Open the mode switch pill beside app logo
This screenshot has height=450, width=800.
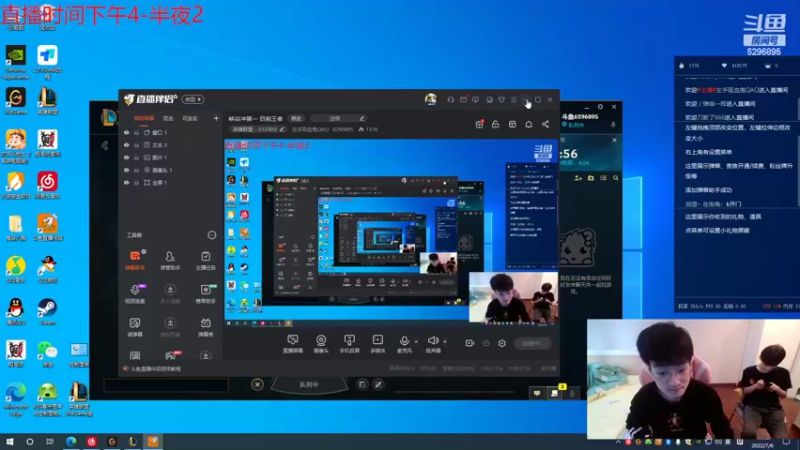click(193, 99)
